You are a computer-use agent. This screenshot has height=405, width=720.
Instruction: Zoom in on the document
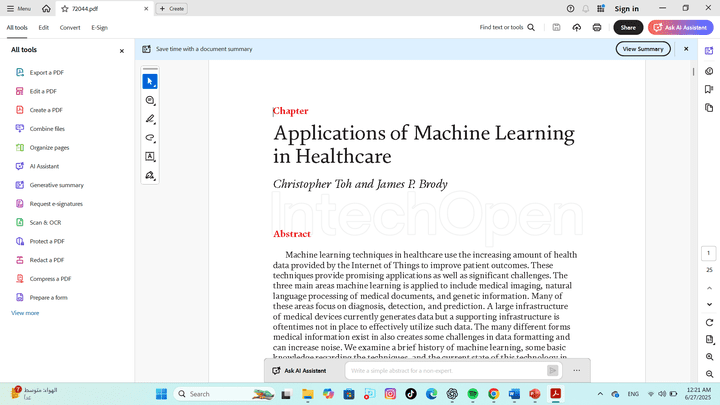coord(709,357)
